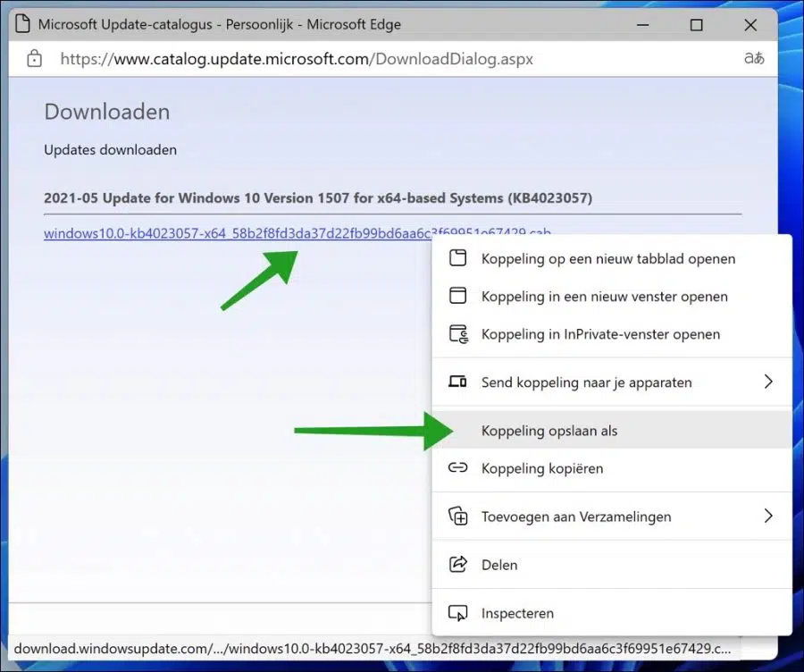This screenshot has height=672, width=804.
Task: Open Koppeling op een nieuw tabblad openen
Action: point(612,258)
